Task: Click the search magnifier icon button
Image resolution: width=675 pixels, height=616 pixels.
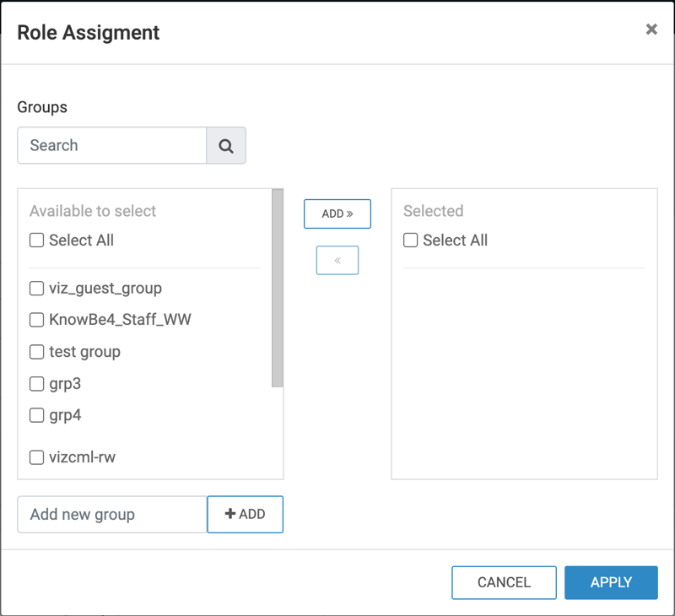Action: (226, 145)
